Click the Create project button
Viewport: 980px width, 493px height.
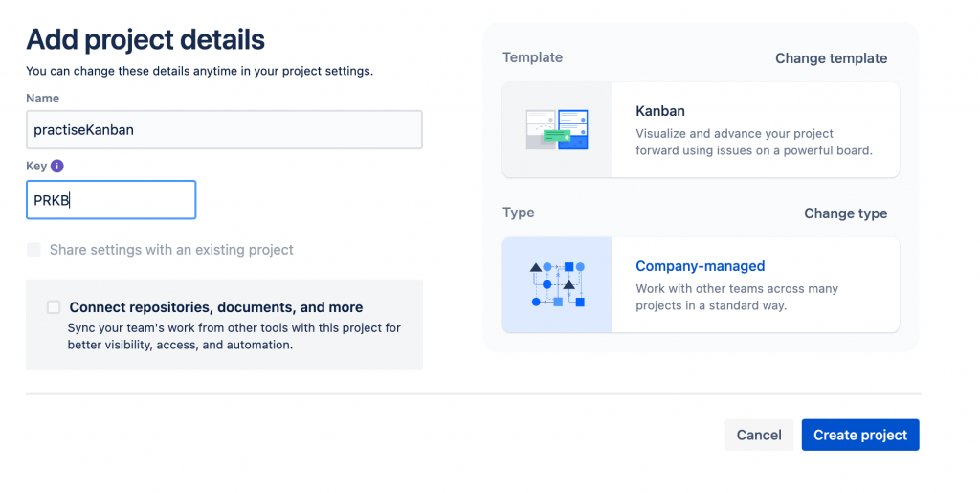(860, 435)
